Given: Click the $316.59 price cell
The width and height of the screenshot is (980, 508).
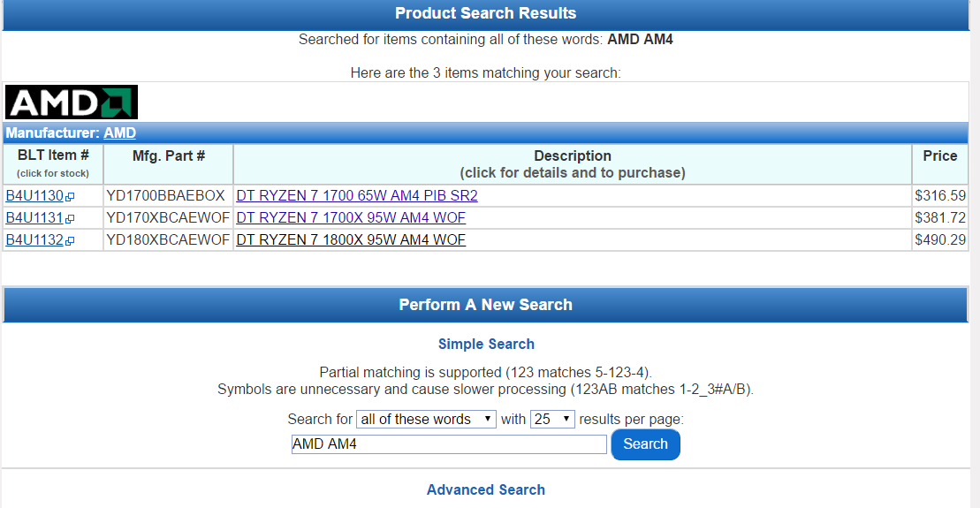Looking at the screenshot, I should pyautogui.click(x=940, y=195).
